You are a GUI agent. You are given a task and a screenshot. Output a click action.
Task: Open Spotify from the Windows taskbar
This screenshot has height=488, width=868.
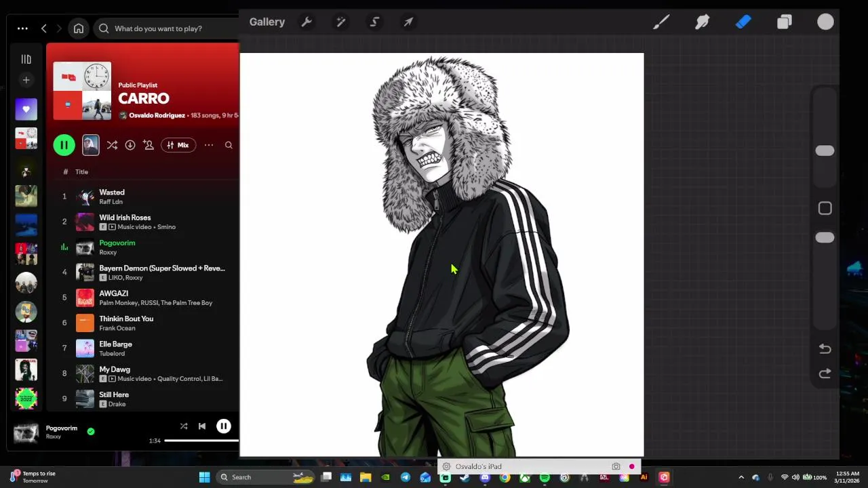click(x=545, y=477)
